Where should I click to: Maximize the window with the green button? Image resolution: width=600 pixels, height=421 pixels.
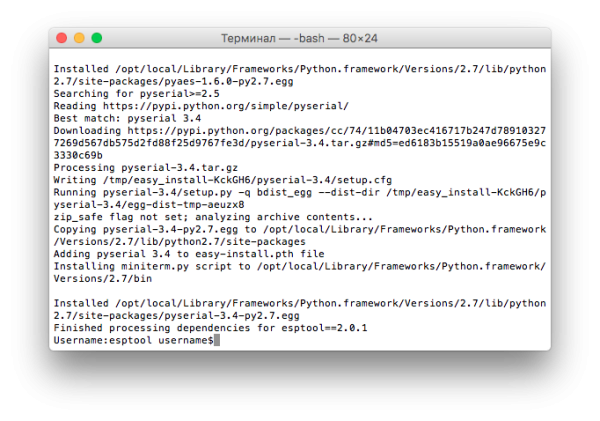(x=97, y=38)
